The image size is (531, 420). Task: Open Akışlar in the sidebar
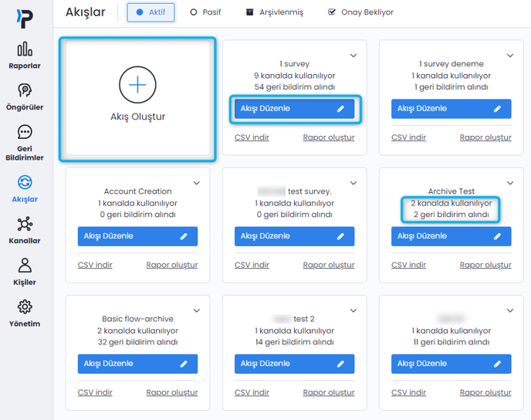[25, 188]
